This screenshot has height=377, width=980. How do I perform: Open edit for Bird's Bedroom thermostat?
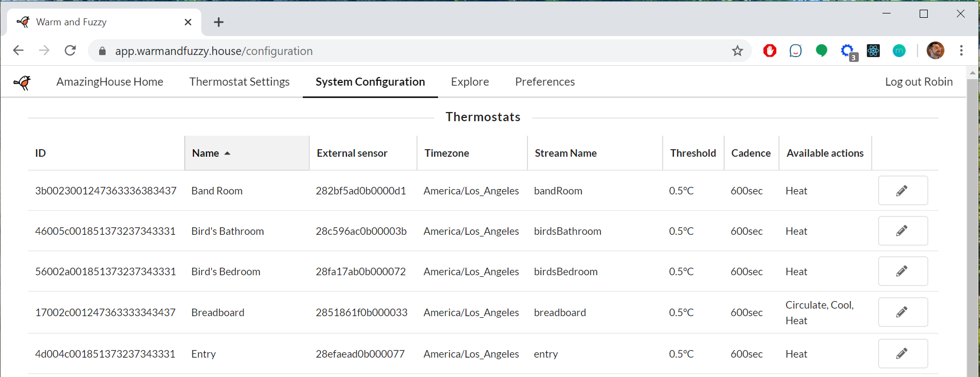point(902,271)
